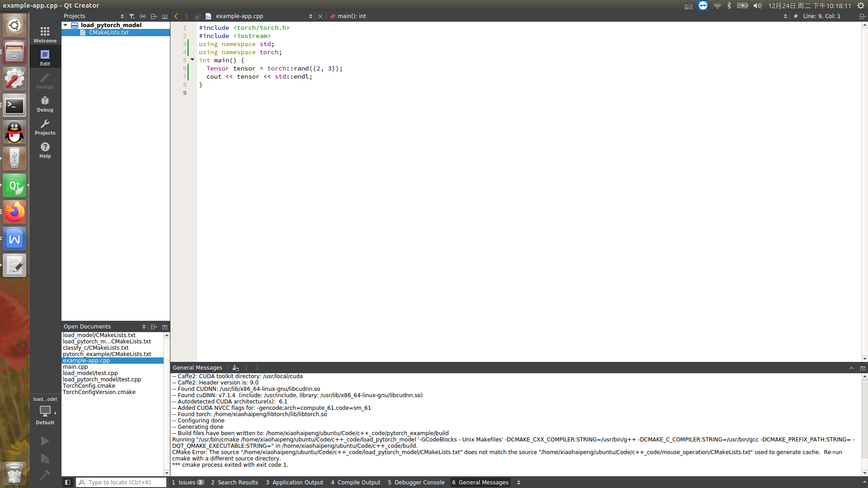Viewport: 868px width, 488px height.
Task: Go back to previous editor location
Action: click(176, 16)
